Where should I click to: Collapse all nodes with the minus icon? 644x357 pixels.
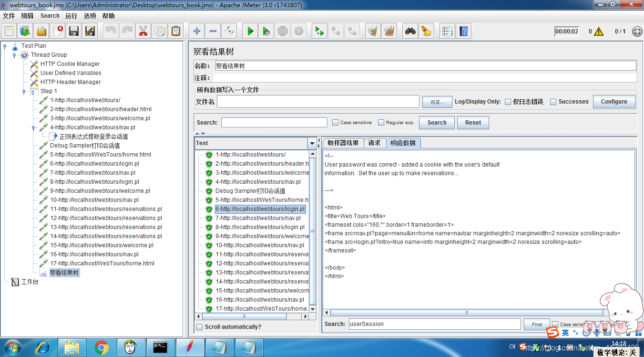pos(213,31)
